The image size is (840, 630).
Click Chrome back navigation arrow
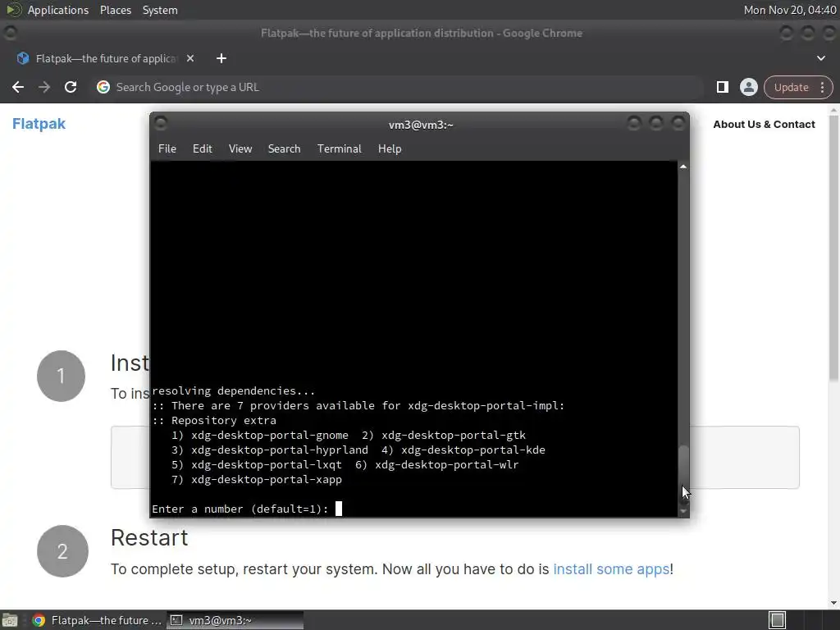18,87
